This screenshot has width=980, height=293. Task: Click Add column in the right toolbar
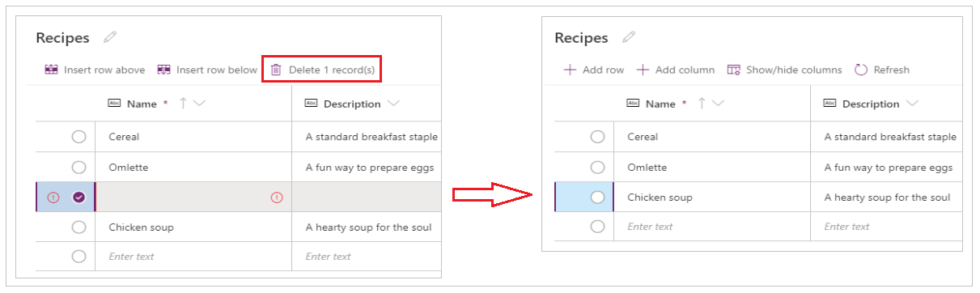(675, 70)
